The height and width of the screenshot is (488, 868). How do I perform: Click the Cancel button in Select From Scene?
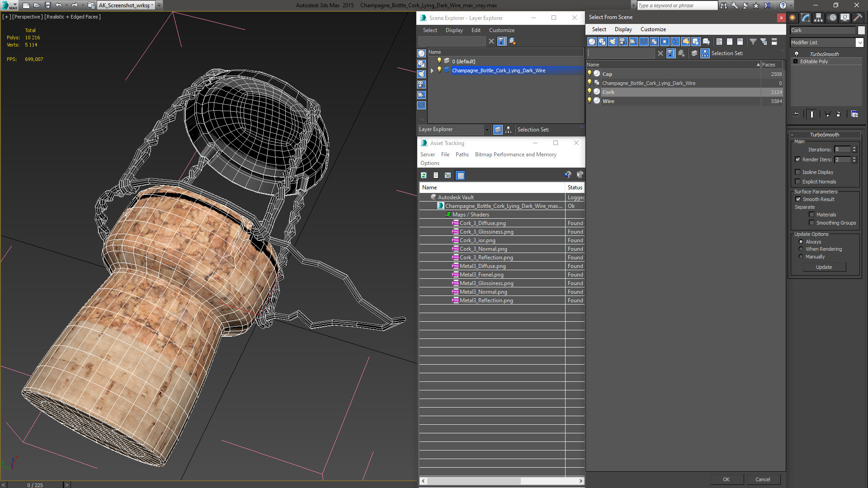pyautogui.click(x=763, y=479)
